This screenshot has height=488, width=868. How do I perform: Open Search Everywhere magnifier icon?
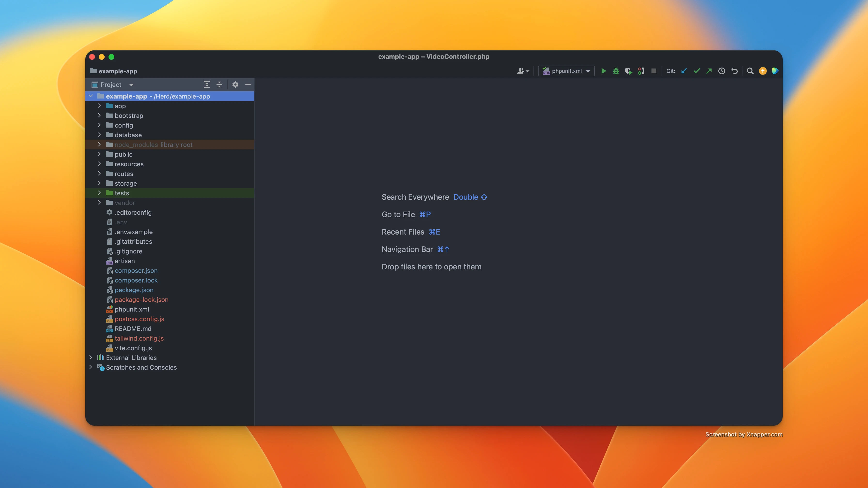[750, 71]
